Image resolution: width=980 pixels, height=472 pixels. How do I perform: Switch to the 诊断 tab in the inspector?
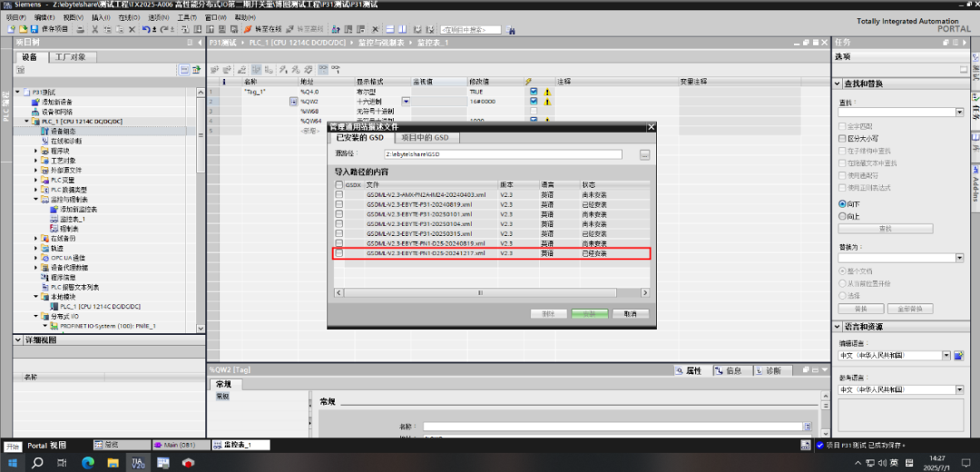(773, 370)
